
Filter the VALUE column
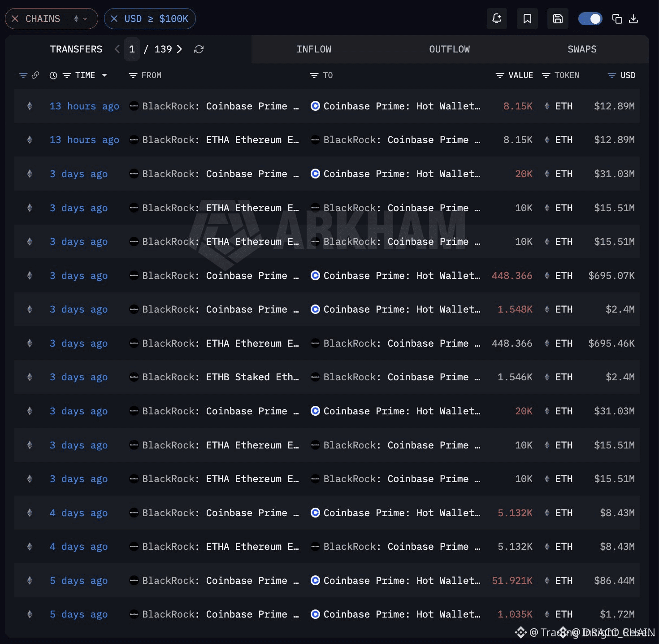(500, 75)
